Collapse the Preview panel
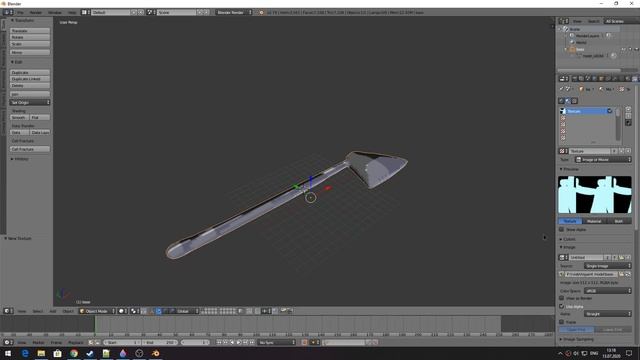Image resolution: width=640 pixels, height=360 pixels. pyautogui.click(x=569, y=169)
